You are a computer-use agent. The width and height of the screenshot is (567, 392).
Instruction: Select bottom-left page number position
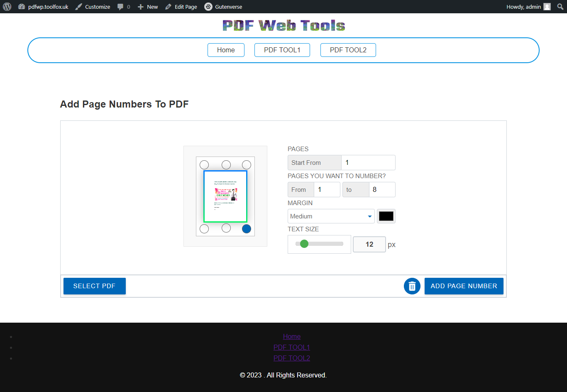click(x=204, y=229)
